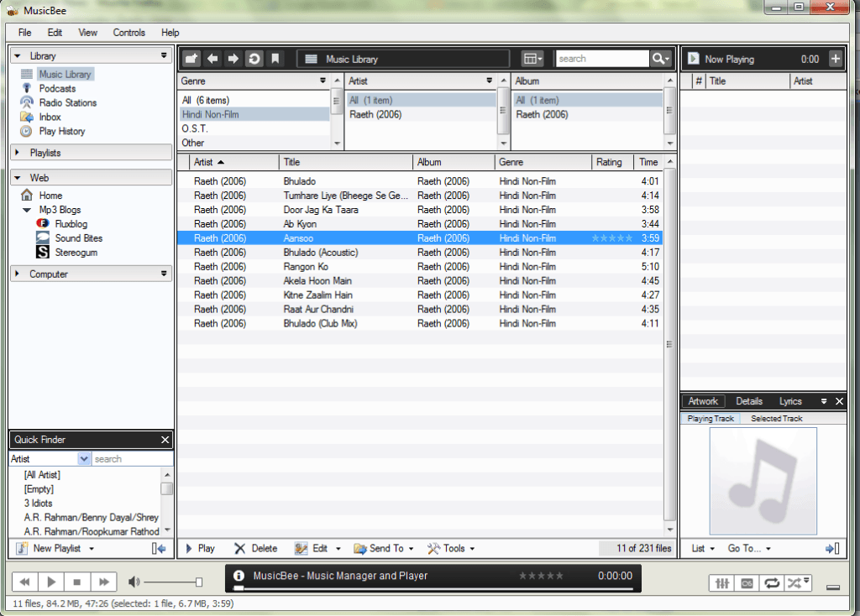
Task: Open the Fluxblog blog entry
Action: (71, 223)
